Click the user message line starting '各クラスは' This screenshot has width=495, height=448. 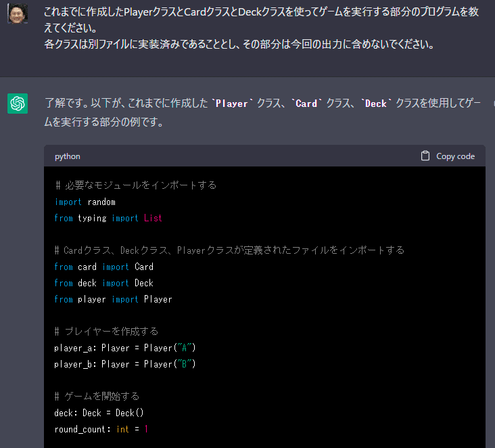click(239, 44)
